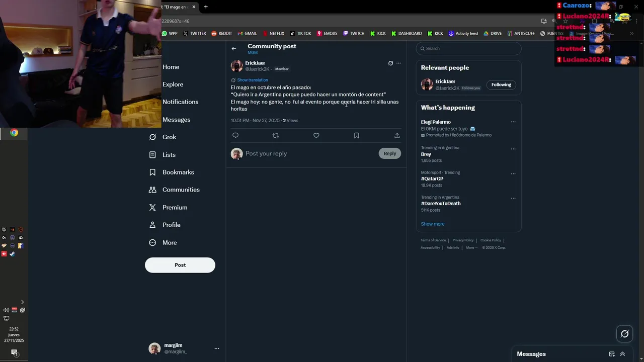
Task: Open options for the #QatarGP trend
Action: pyautogui.click(x=513, y=174)
